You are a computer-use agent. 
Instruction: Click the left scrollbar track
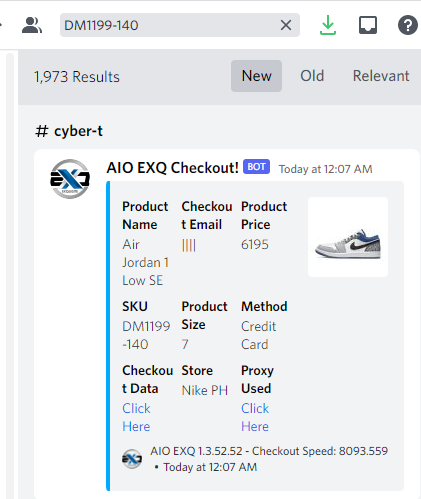click(x=10, y=276)
